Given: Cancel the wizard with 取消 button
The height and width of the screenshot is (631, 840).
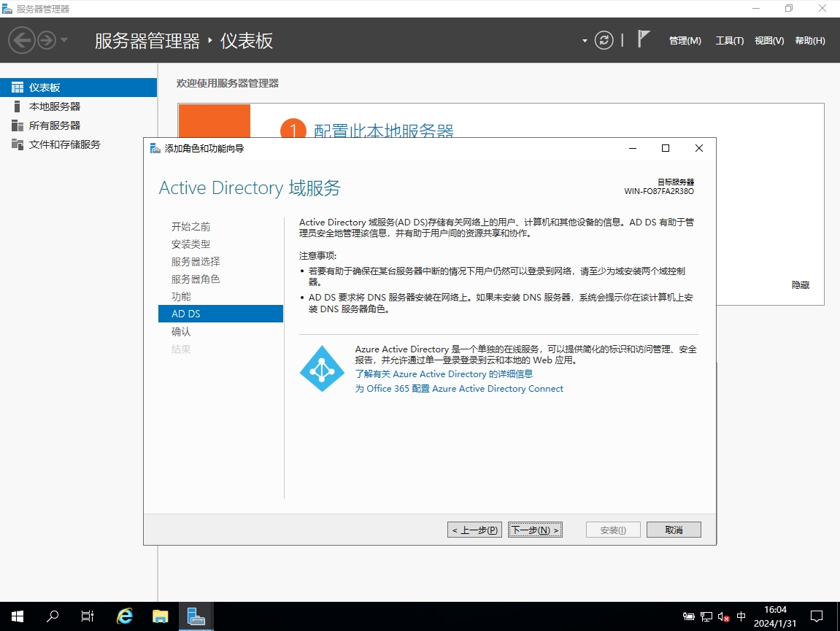Looking at the screenshot, I should pos(673,530).
